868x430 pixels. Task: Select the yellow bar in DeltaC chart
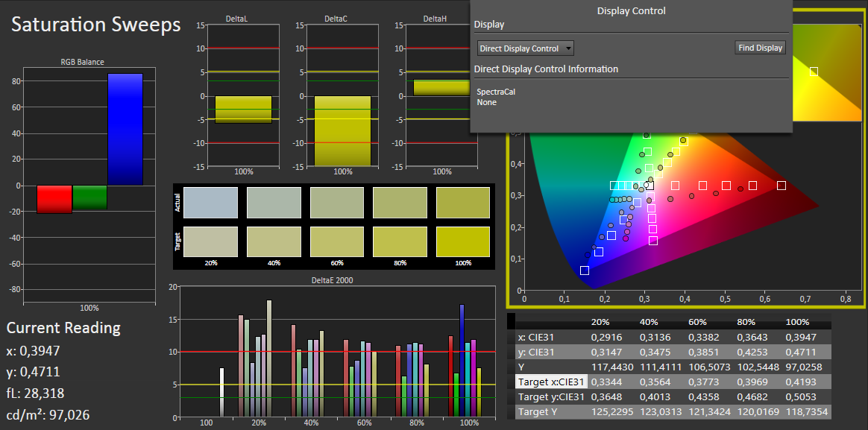coord(342,130)
